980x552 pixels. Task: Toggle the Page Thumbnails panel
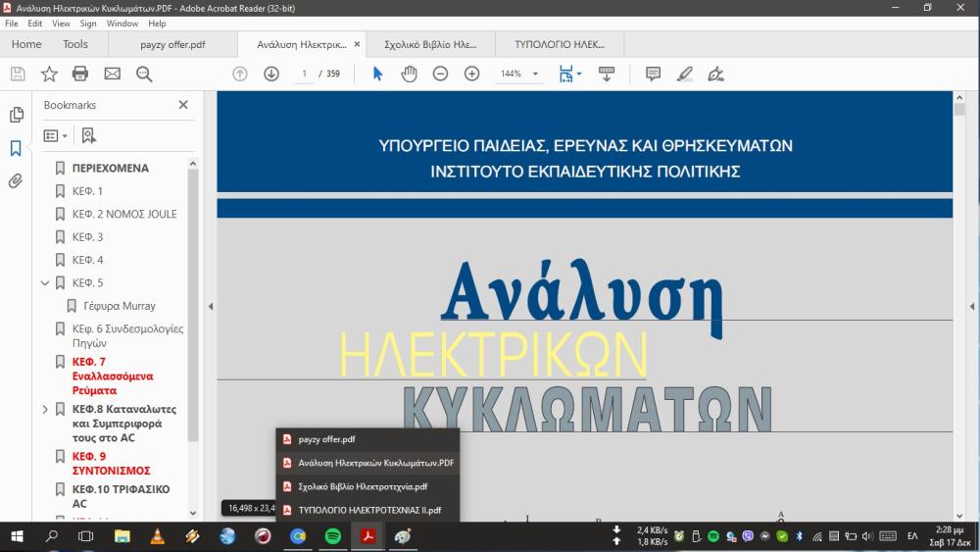pyautogui.click(x=16, y=115)
